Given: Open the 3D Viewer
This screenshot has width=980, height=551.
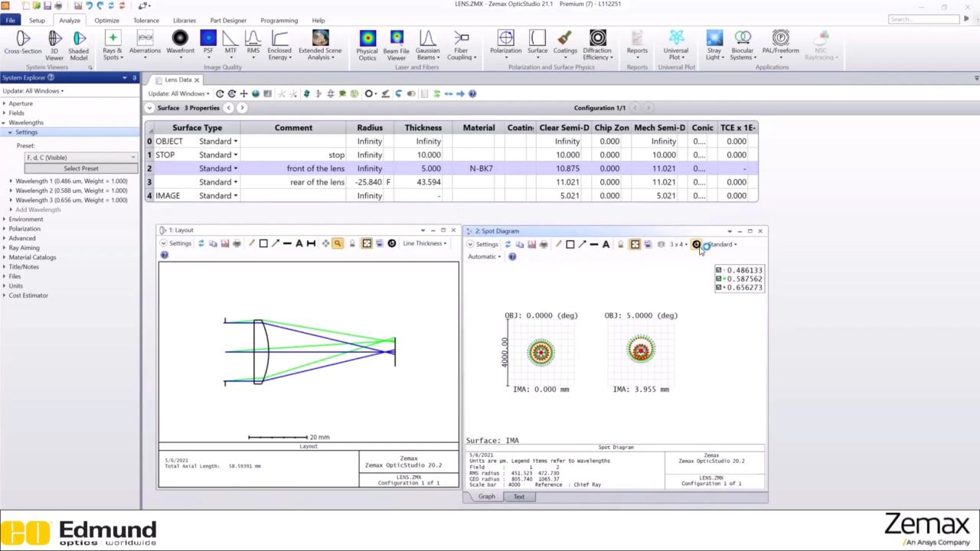Looking at the screenshot, I should tap(54, 44).
